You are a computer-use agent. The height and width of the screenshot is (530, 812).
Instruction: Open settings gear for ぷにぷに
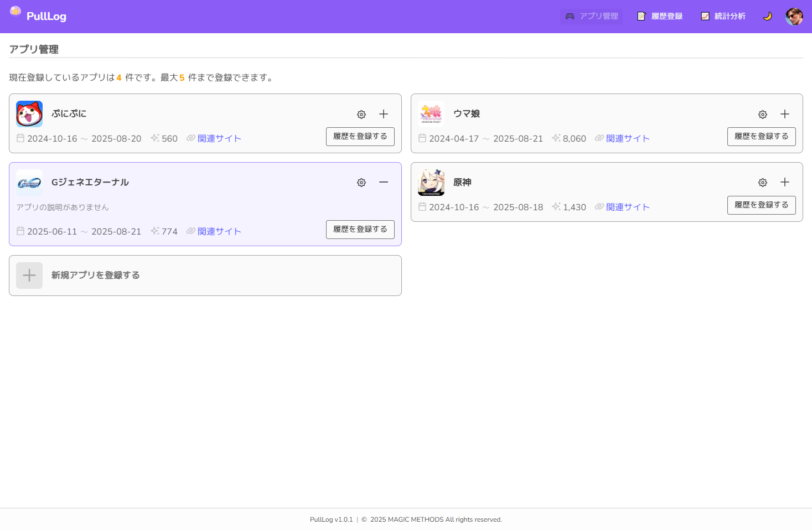361,114
